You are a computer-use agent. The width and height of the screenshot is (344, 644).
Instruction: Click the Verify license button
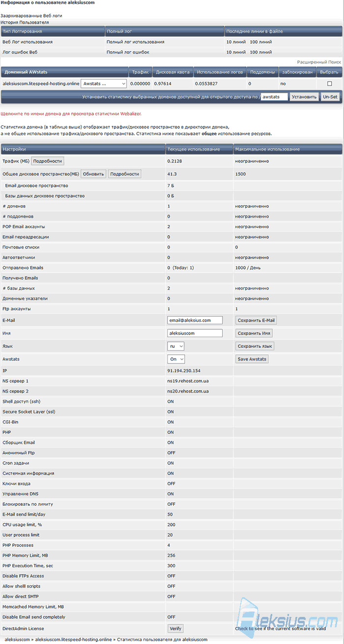(175, 629)
